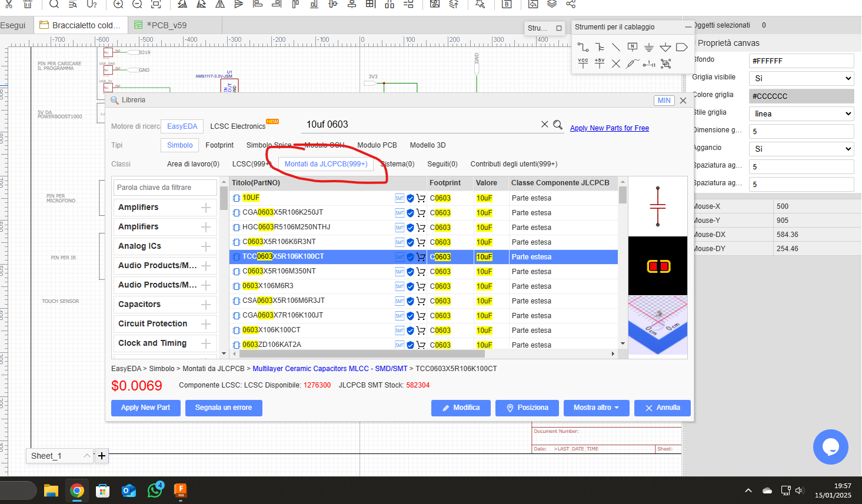Place the triangle ground net flag
862x504 pixels.
(665, 47)
